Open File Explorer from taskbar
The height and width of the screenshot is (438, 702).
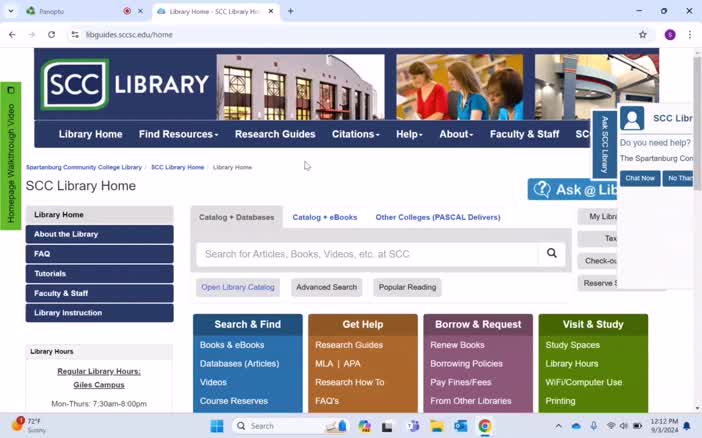tap(436, 426)
